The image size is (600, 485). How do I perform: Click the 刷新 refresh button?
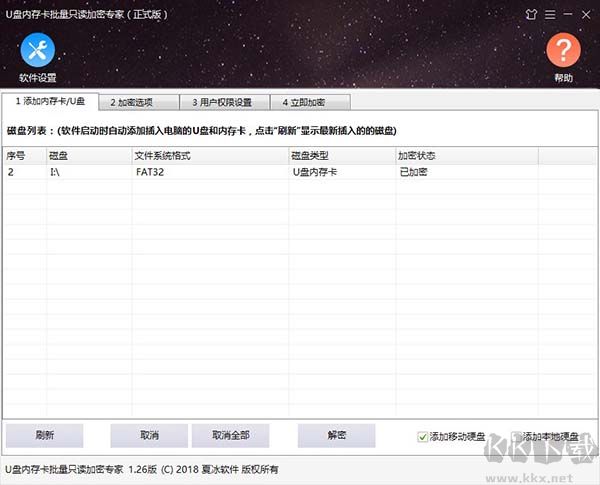click(44, 435)
